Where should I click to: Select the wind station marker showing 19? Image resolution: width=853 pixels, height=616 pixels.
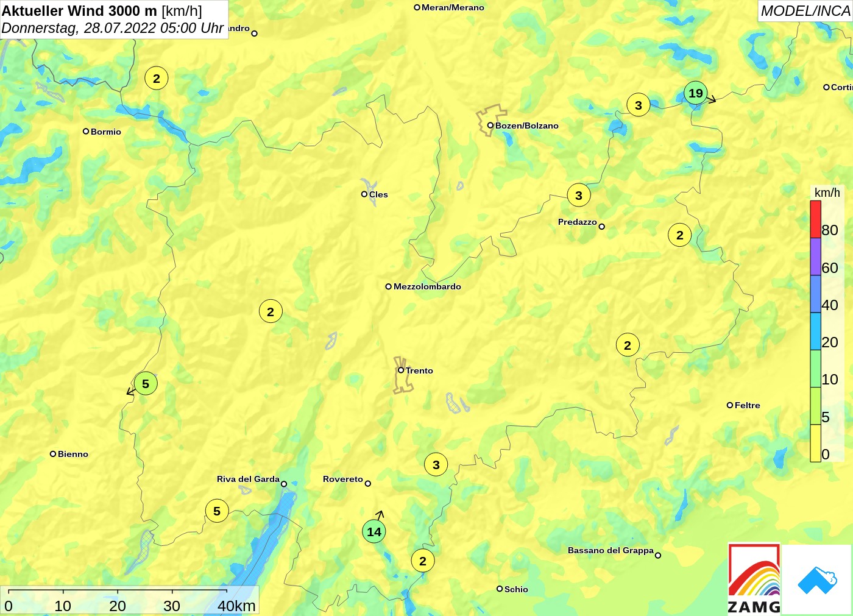coord(695,93)
